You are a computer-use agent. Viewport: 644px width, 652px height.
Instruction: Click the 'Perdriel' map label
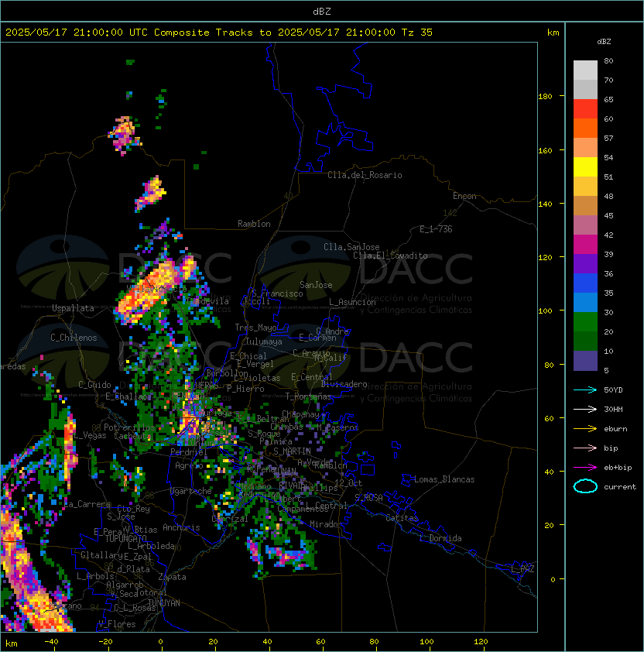[188, 452]
